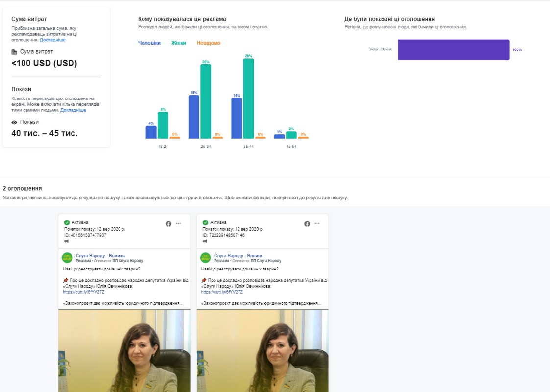Click the purple Volyn Oblast bar
Image resolution: width=550 pixels, height=392 pixels.
pyautogui.click(x=454, y=50)
